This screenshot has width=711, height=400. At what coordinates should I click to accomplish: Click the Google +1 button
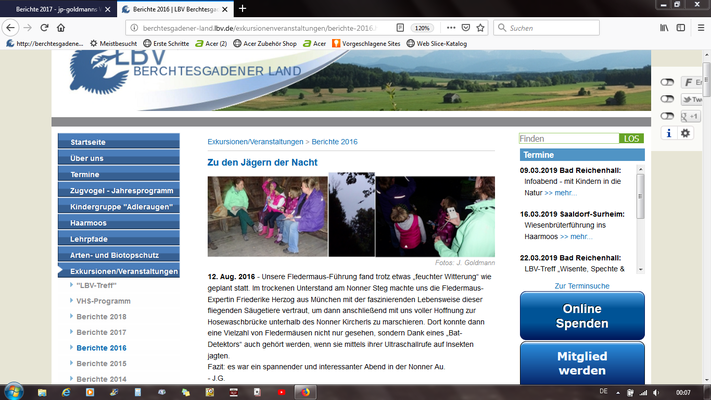[x=690, y=117]
